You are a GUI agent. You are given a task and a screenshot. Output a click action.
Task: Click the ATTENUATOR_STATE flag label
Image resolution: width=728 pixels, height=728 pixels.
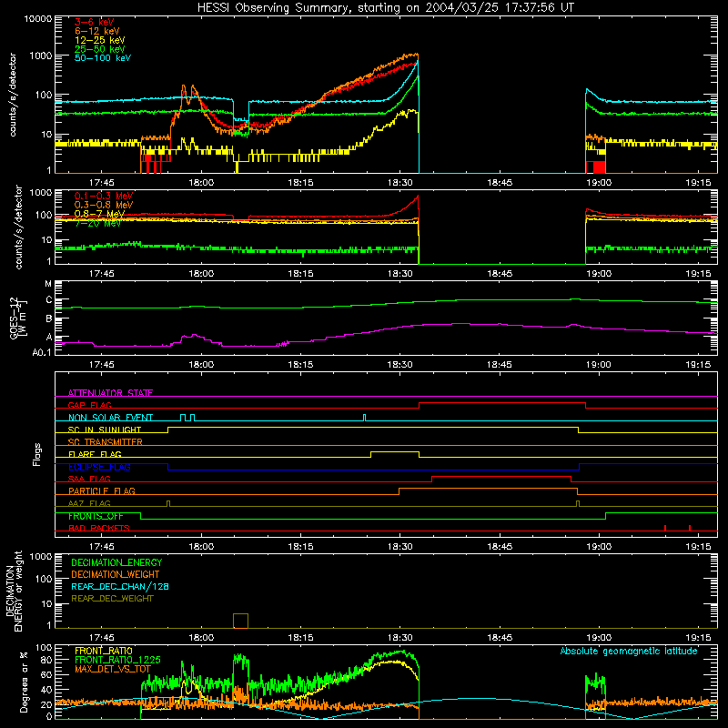110,393
